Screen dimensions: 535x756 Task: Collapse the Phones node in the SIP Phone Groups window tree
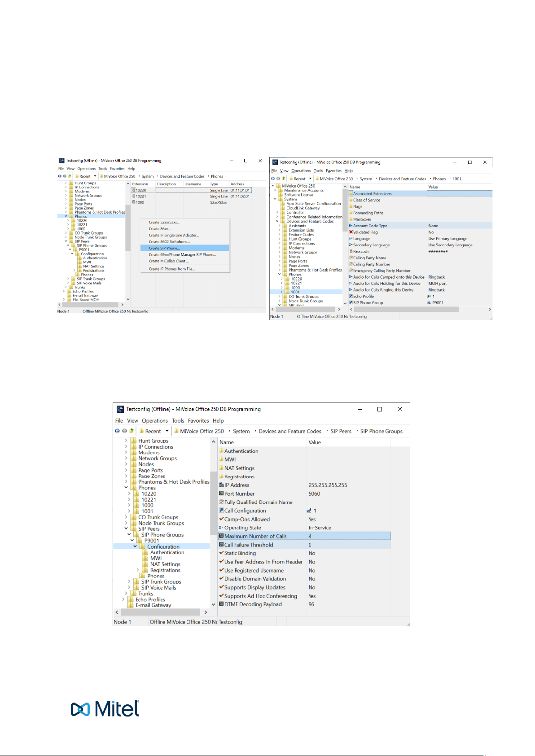click(126, 488)
